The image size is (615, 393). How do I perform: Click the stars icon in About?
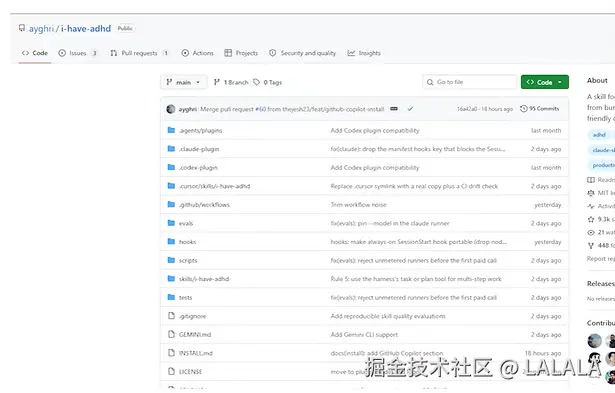tap(591, 219)
